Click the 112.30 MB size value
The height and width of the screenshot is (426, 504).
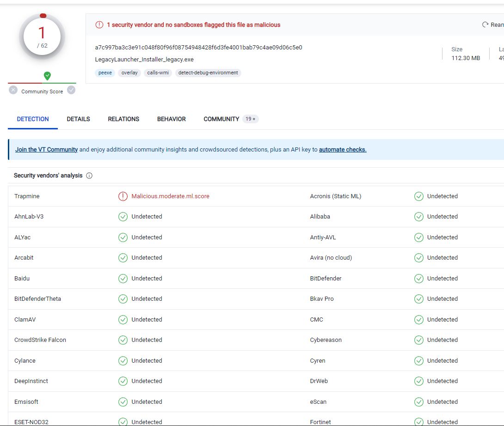(x=466, y=58)
